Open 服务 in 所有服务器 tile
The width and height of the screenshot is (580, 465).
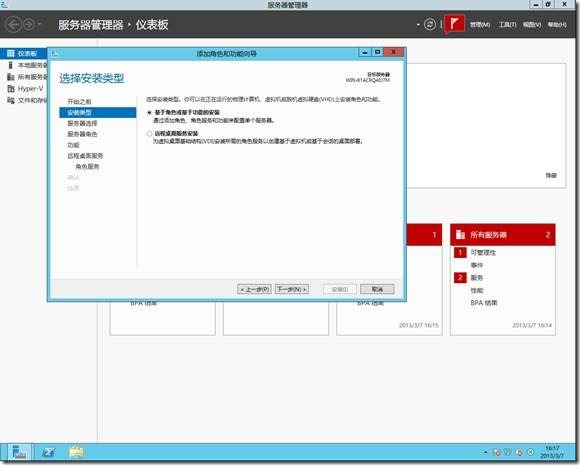point(477,278)
